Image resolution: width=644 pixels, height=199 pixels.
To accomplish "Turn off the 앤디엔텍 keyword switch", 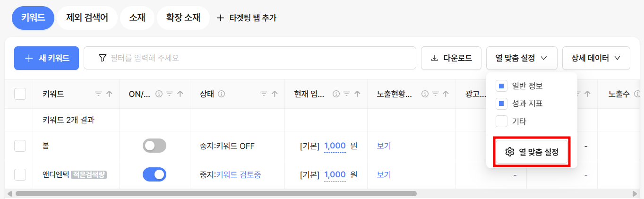I will point(155,174).
